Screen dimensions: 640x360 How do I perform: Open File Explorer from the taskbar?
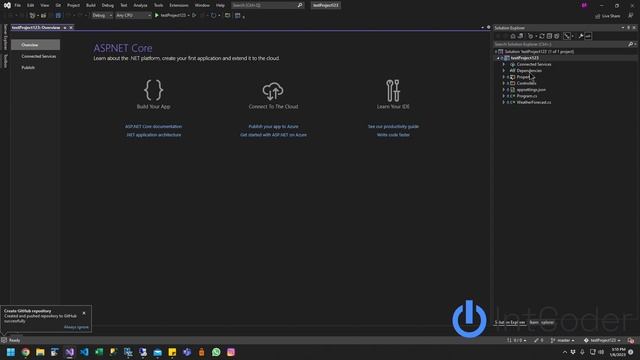coord(40,352)
